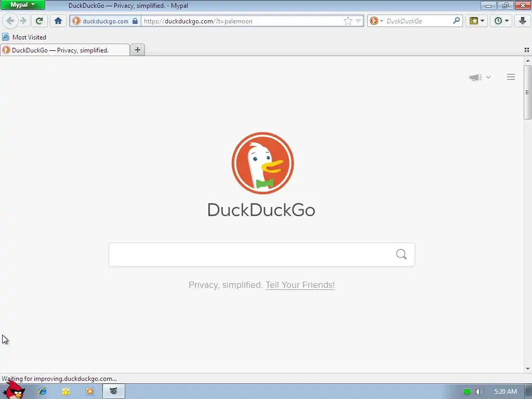
Task: Open the Home page button
Action: [x=58, y=21]
